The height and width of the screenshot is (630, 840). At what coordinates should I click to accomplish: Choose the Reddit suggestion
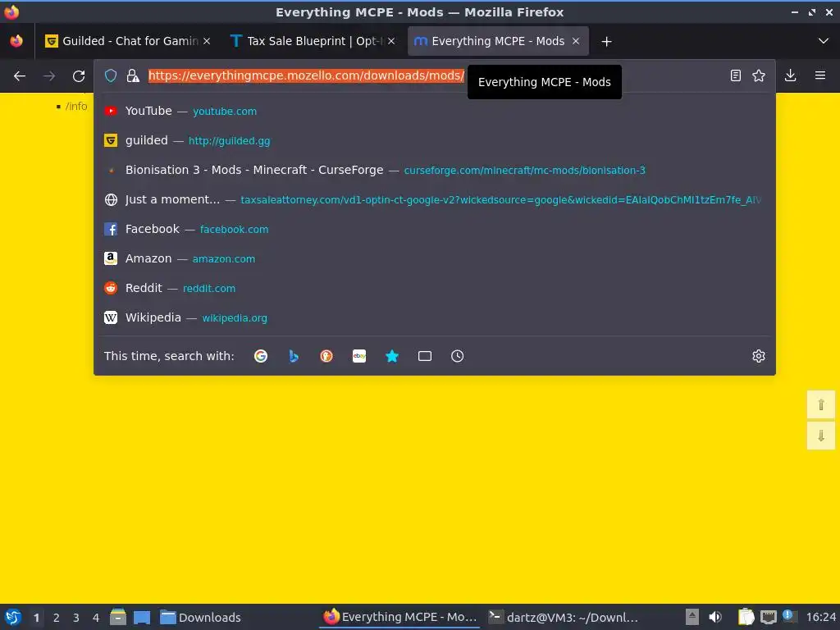(x=435, y=288)
